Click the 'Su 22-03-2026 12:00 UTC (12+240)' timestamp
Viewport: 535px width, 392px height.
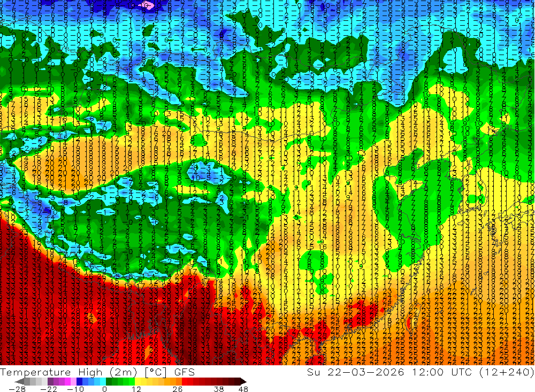(x=421, y=372)
